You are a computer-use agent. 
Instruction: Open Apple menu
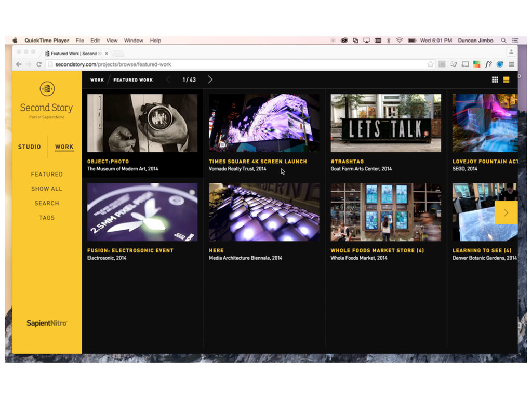[15, 41]
